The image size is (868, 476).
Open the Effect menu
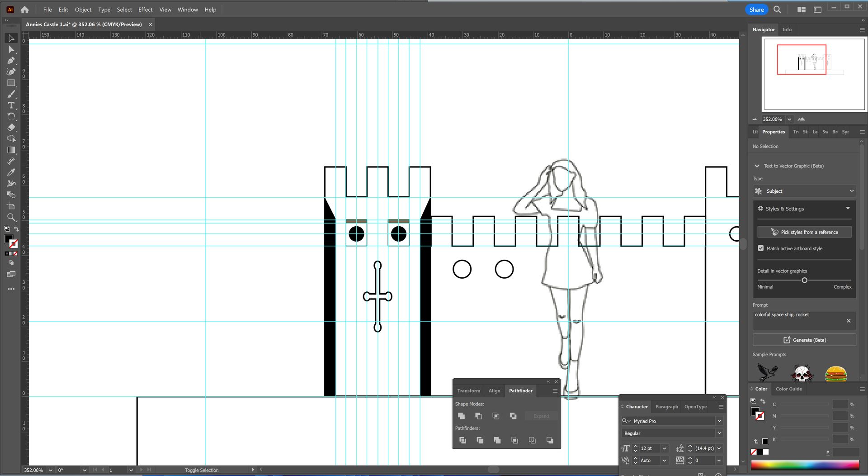point(145,10)
